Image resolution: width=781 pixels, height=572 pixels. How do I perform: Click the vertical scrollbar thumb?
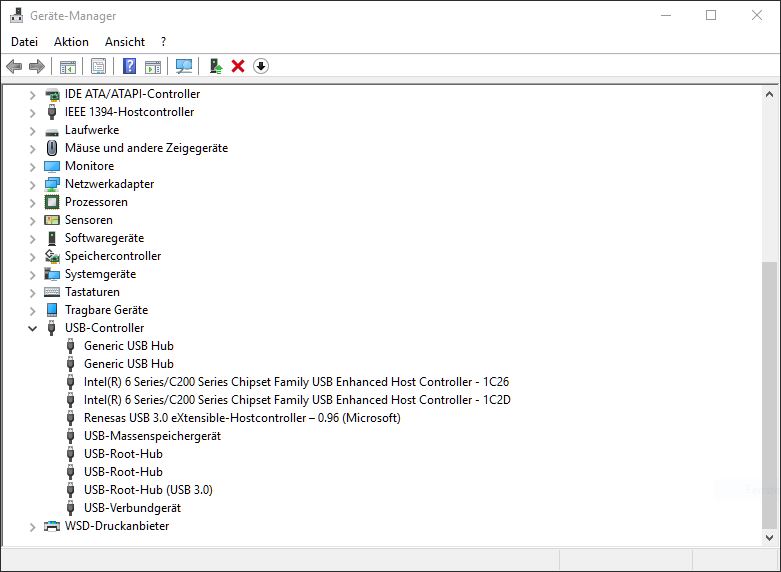(x=769, y=395)
